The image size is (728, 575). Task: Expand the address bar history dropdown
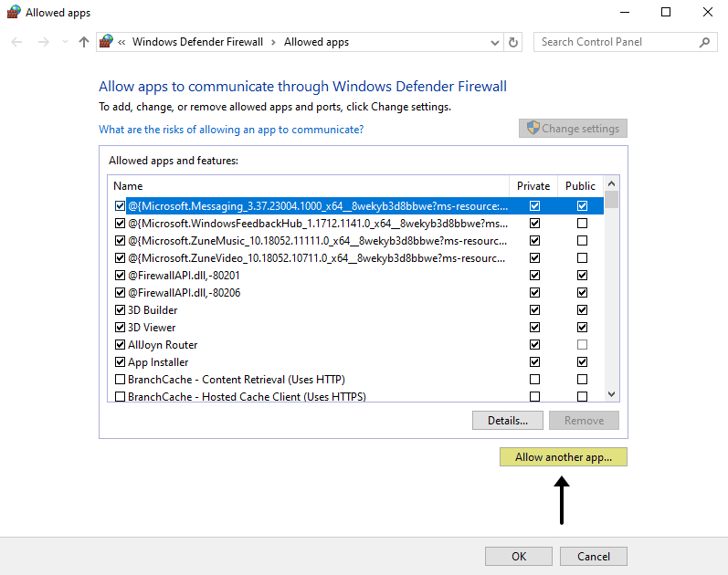click(494, 42)
